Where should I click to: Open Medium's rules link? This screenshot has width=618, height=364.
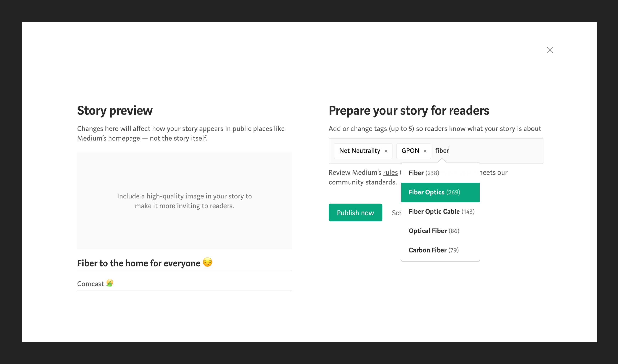click(x=390, y=172)
